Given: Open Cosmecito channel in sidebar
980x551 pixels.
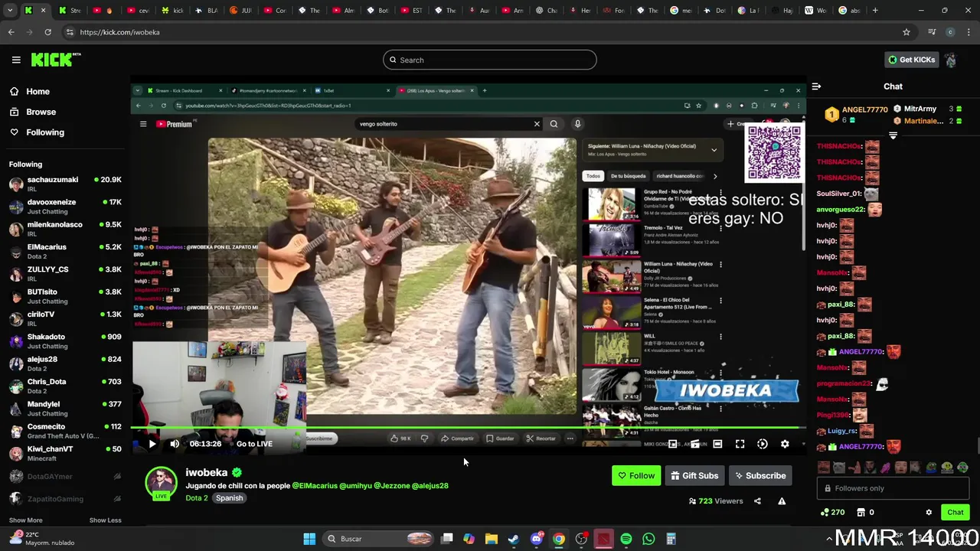Looking at the screenshot, I should [65, 431].
